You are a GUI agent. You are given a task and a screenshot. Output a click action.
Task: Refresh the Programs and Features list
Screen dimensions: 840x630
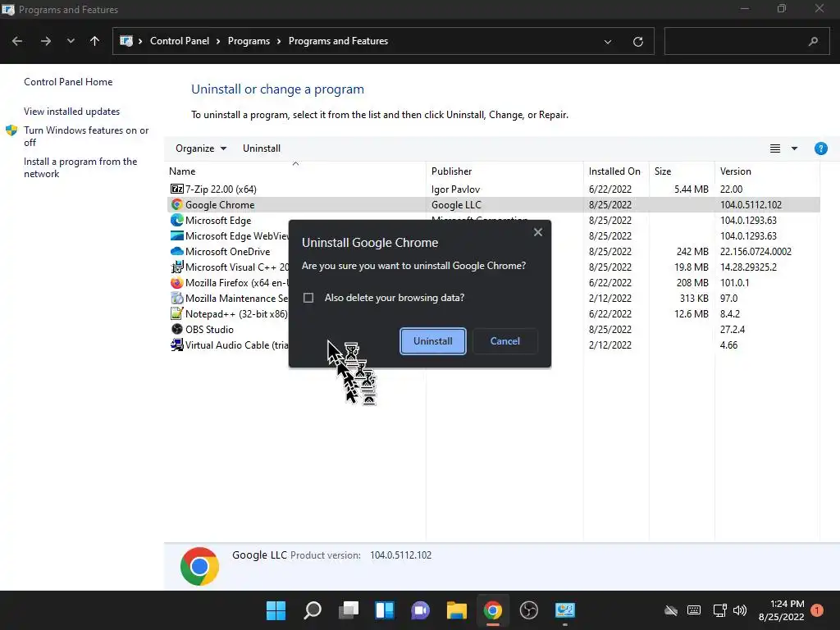tap(637, 42)
